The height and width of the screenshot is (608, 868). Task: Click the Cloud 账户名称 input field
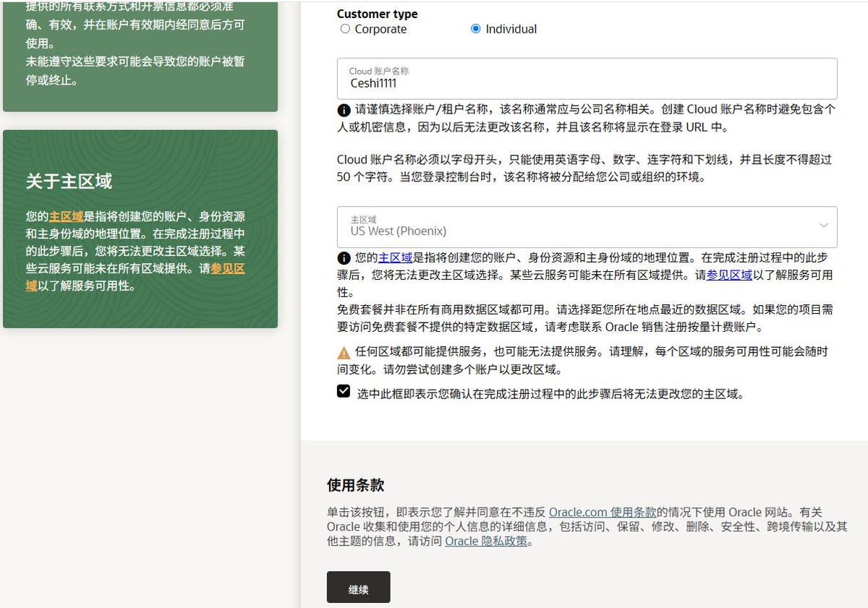pos(587,78)
